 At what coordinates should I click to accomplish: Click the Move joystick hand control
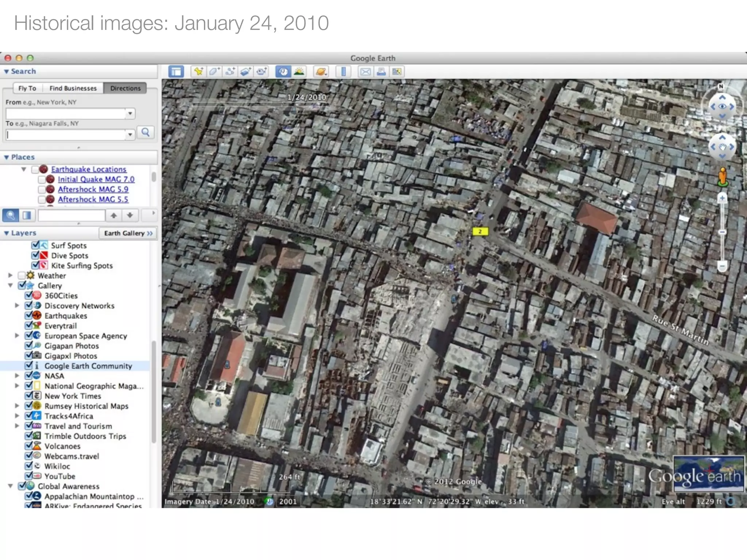[722, 147]
